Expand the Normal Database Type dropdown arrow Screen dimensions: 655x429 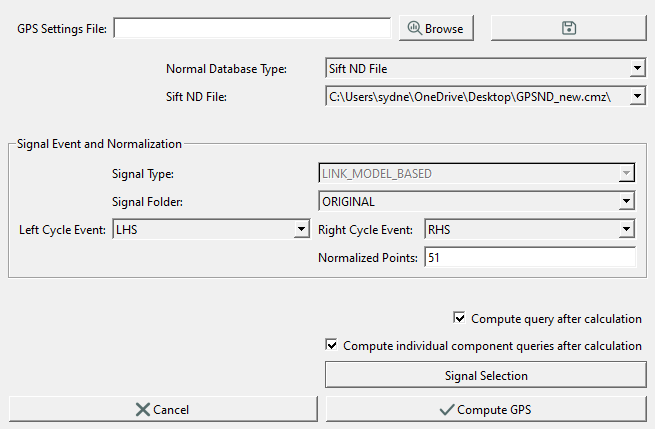(x=637, y=68)
